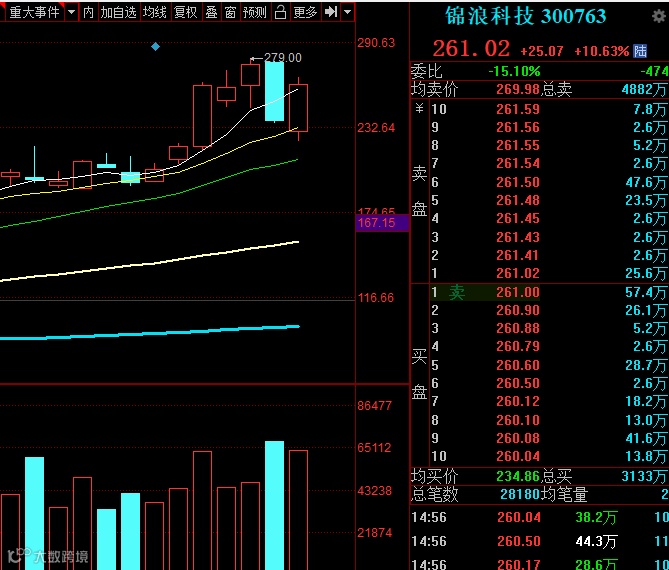Click the 均卖价 value 269.98
The width and height of the screenshot is (669, 570).
point(518,89)
